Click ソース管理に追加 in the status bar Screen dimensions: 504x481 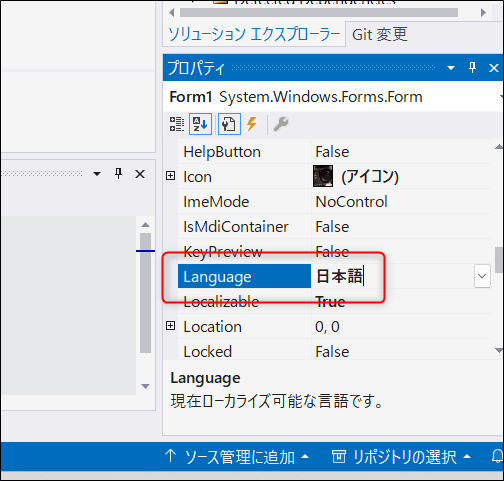(x=237, y=457)
